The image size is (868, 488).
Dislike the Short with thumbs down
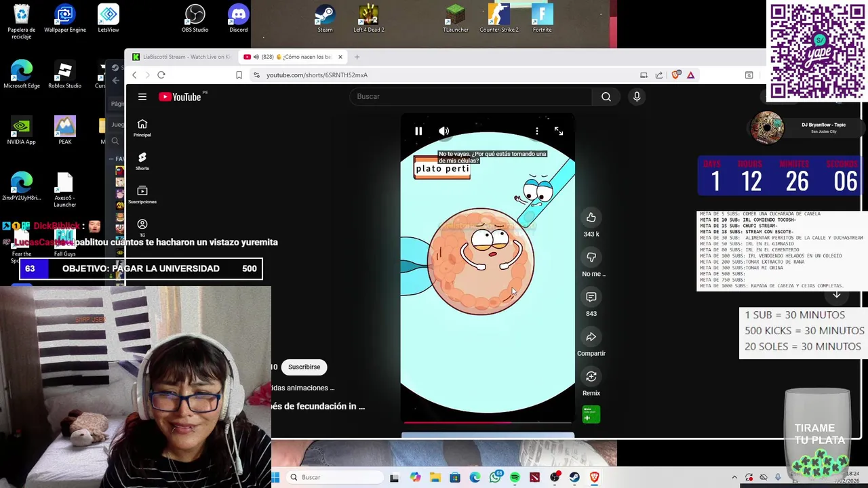(x=591, y=257)
